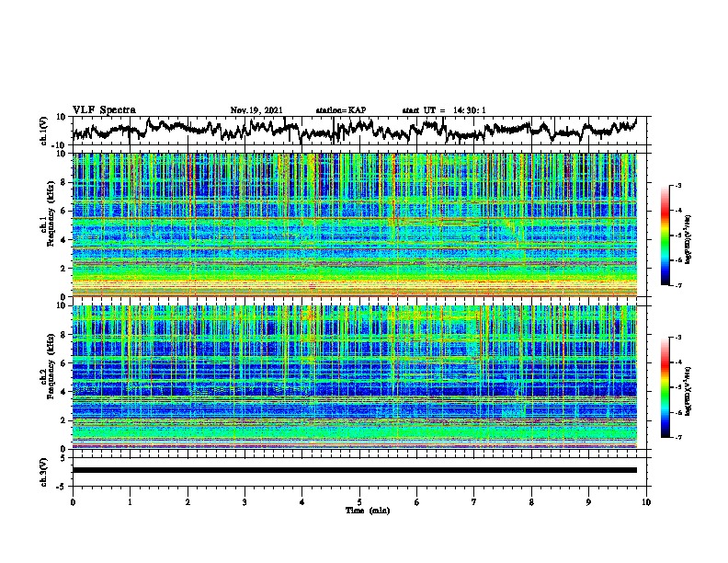Click time axis tick label "0"

tap(73, 502)
